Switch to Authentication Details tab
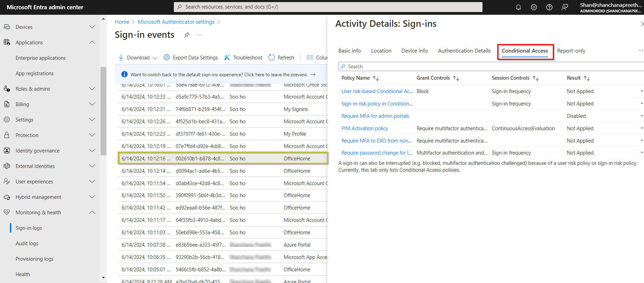The height and width of the screenshot is (283, 644). tap(464, 51)
